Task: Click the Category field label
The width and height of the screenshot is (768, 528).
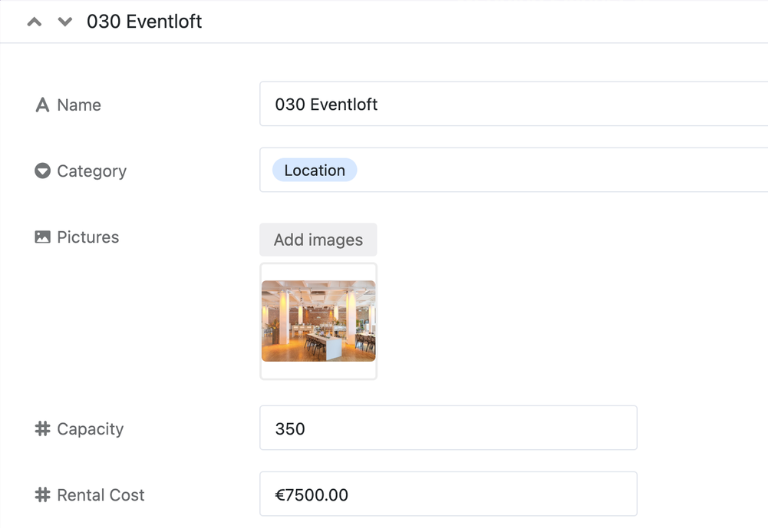Action: [x=92, y=171]
